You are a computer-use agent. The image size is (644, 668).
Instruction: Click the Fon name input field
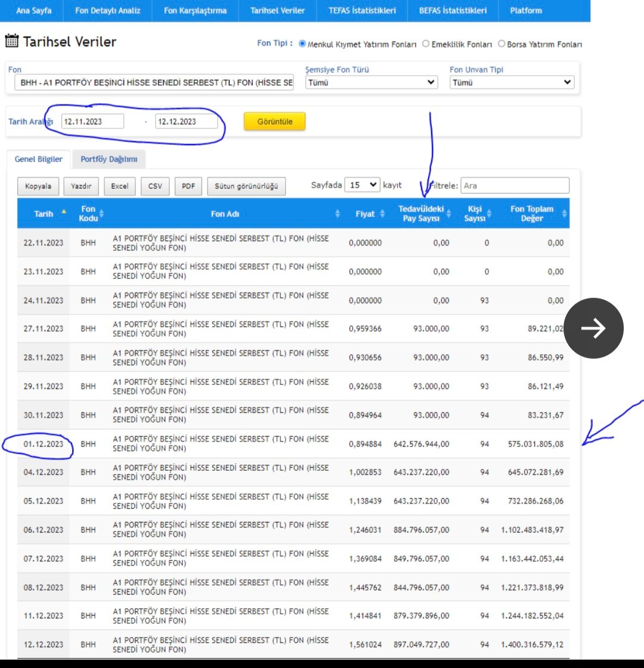click(x=154, y=82)
